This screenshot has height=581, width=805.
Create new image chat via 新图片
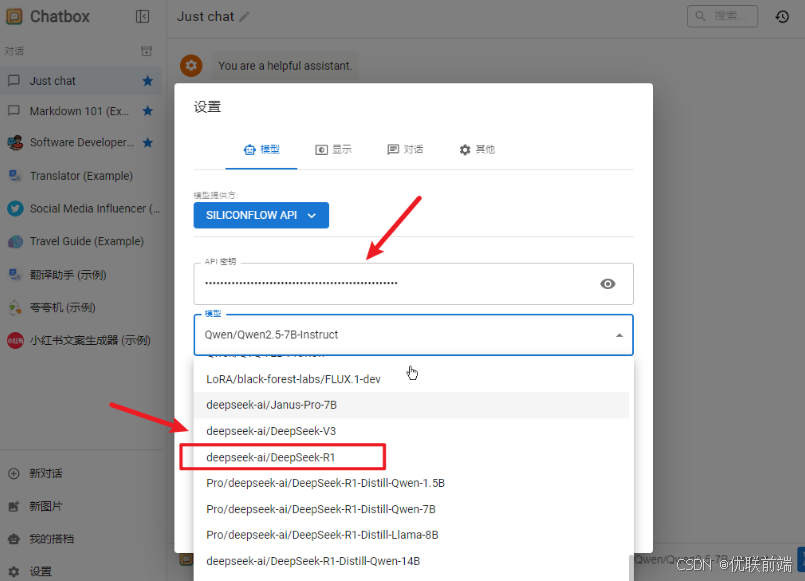pyautogui.click(x=81, y=506)
